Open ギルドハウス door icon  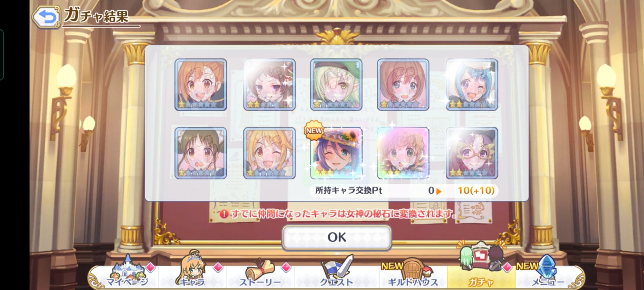(x=413, y=273)
